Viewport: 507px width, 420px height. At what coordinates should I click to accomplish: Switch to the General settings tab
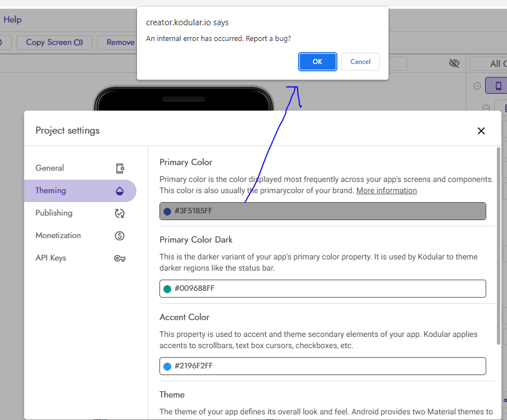[50, 168]
